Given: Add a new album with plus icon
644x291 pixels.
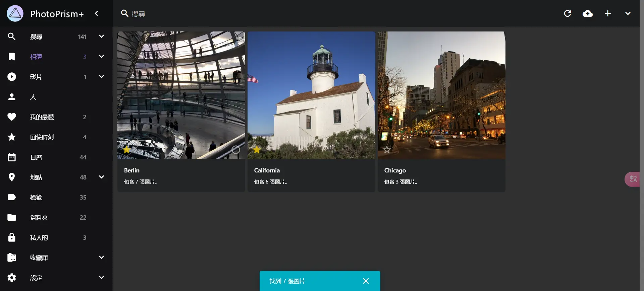Looking at the screenshot, I should (608, 13).
